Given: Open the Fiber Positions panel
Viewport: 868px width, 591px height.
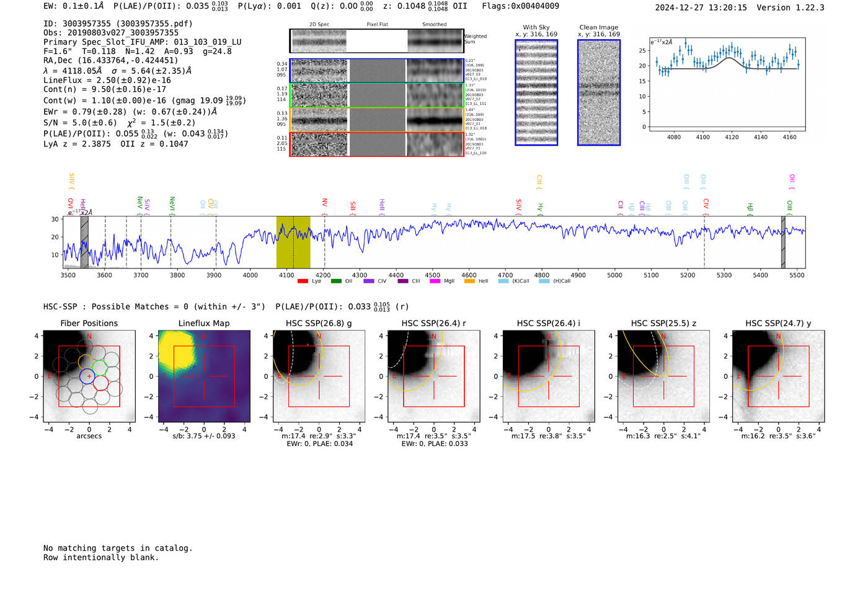Looking at the screenshot, I should point(89,376).
